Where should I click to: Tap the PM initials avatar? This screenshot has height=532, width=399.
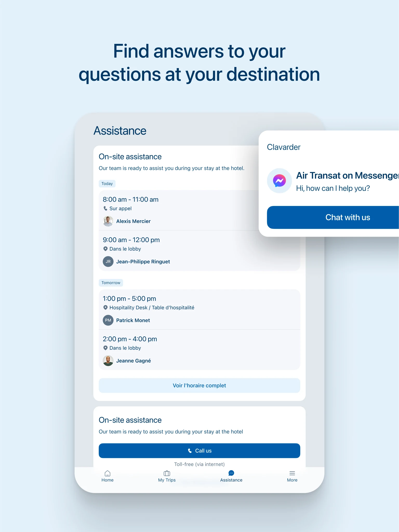[x=108, y=320]
